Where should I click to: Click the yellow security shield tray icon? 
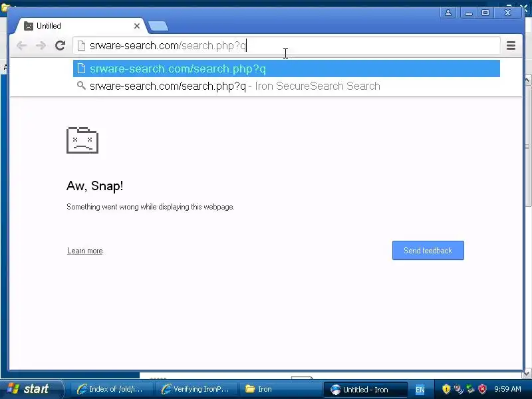pyautogui.click(x=446, y=389)
